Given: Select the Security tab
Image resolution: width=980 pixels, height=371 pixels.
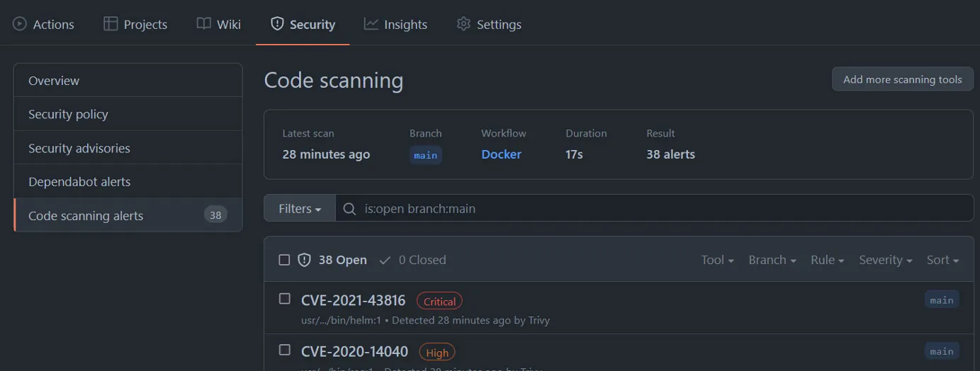Looking at the screenshot, I should [303, 24].
